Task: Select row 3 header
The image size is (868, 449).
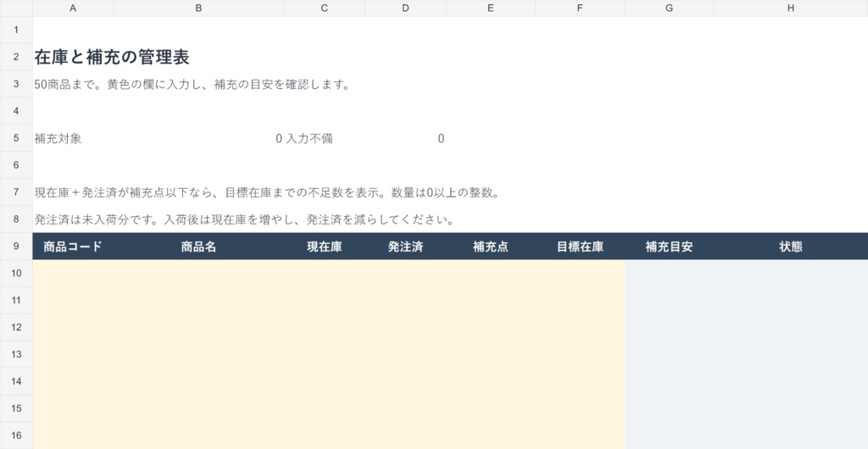Action: 16,84
